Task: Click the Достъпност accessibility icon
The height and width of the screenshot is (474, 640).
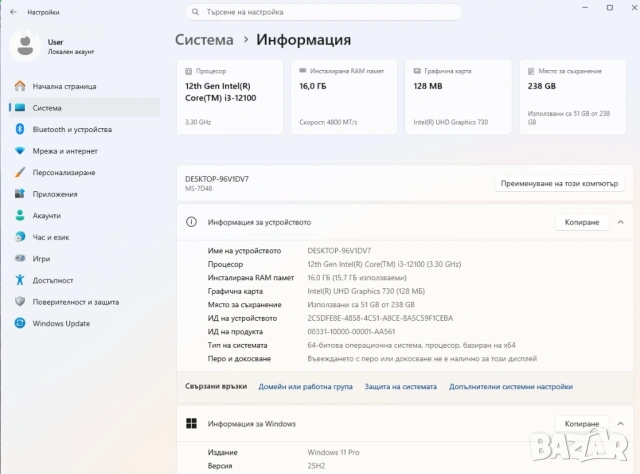Action: click(20, 280)
